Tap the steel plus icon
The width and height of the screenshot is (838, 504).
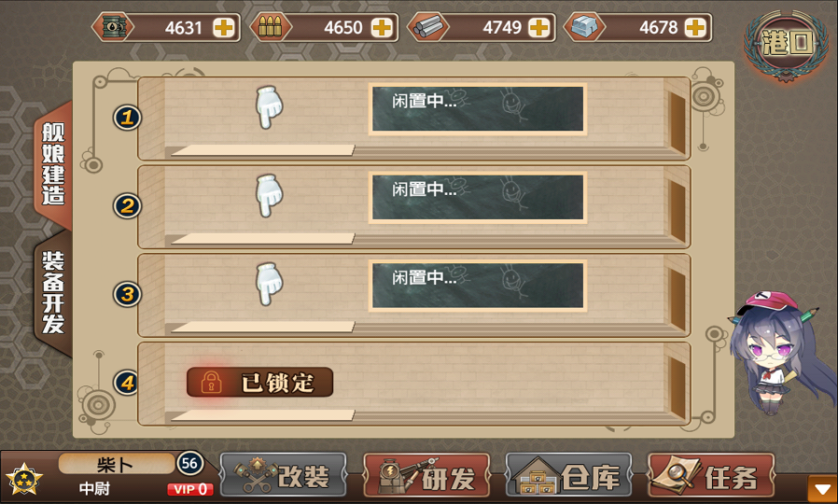tap(538, 27)
